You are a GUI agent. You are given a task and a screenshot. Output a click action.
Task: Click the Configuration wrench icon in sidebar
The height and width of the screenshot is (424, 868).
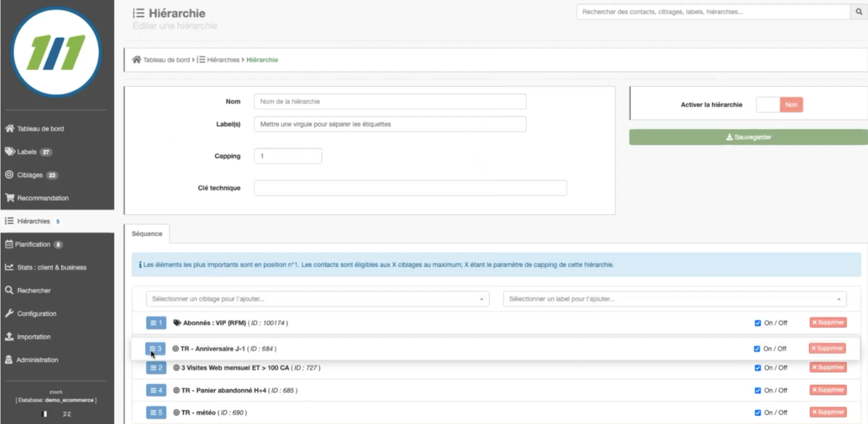(9, 313)
